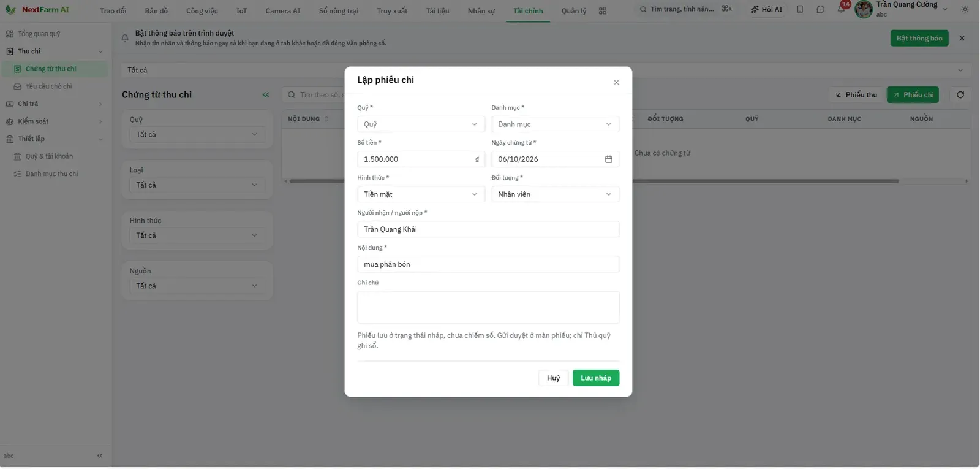This screenshot has width=980, height=469.
Task: Click the search magnifier icon in top bar
Action: click(x=643, y=9)
